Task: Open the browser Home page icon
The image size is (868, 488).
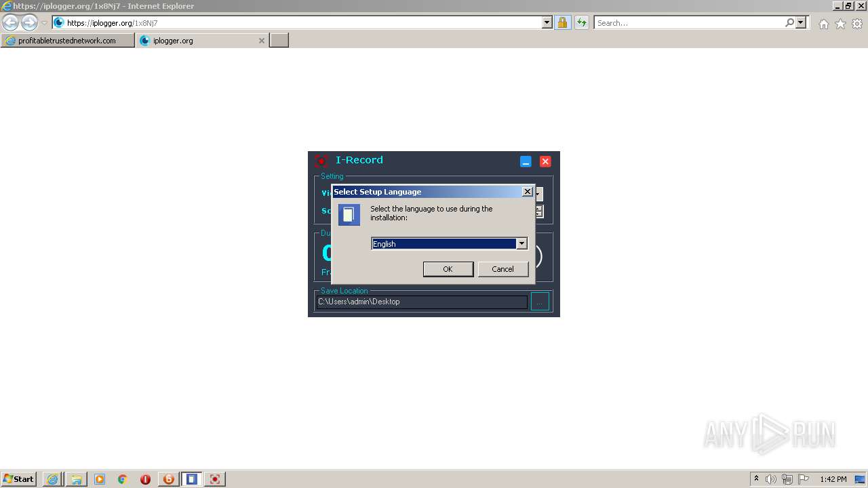Action: [x=823, y=24]
